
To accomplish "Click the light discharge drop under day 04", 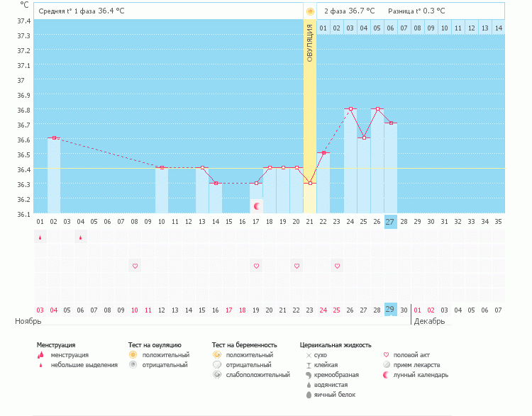I will (x=80, y=238).
